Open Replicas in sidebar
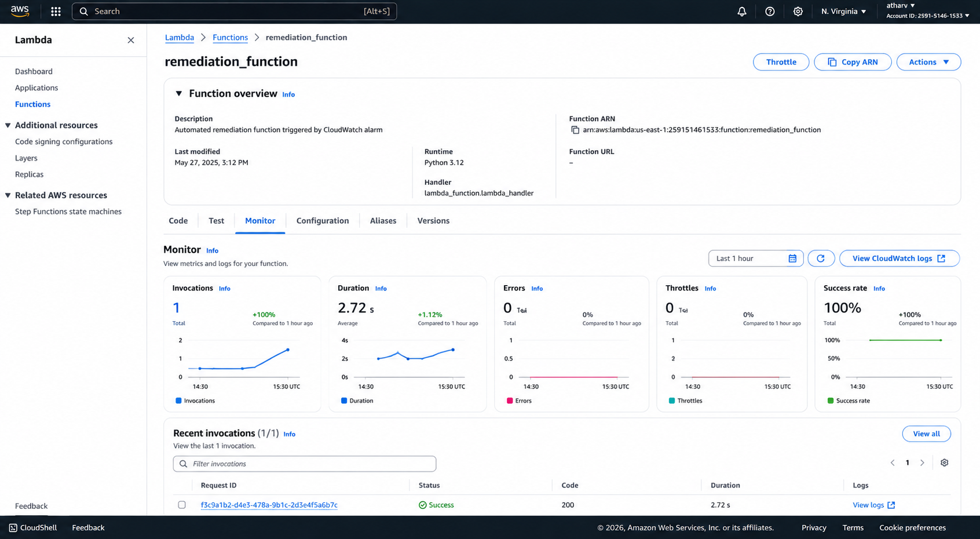The height and width of the screenshot is (539, 980). coord(29,174)
